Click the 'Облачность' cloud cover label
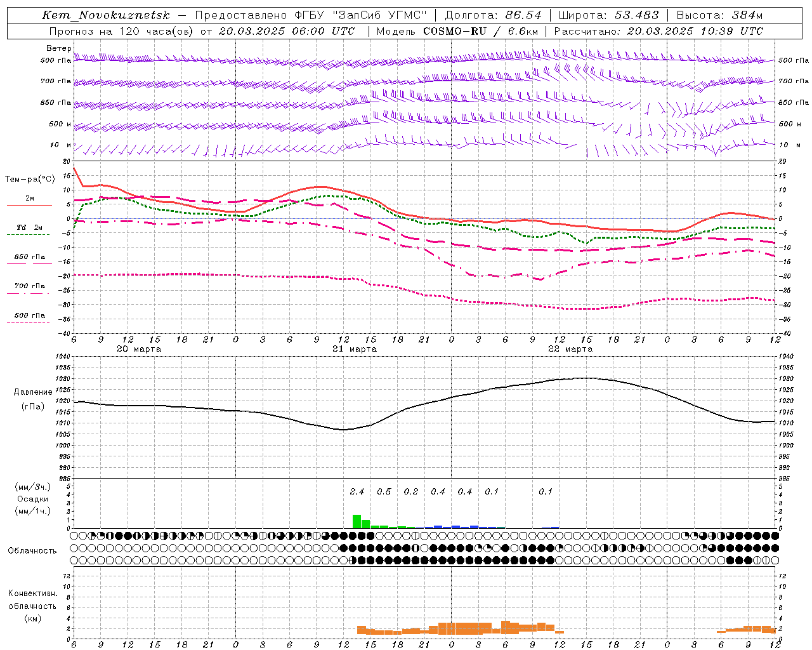Screen dimensions: 812x650 pyautogui.click(x=32, y=551)
